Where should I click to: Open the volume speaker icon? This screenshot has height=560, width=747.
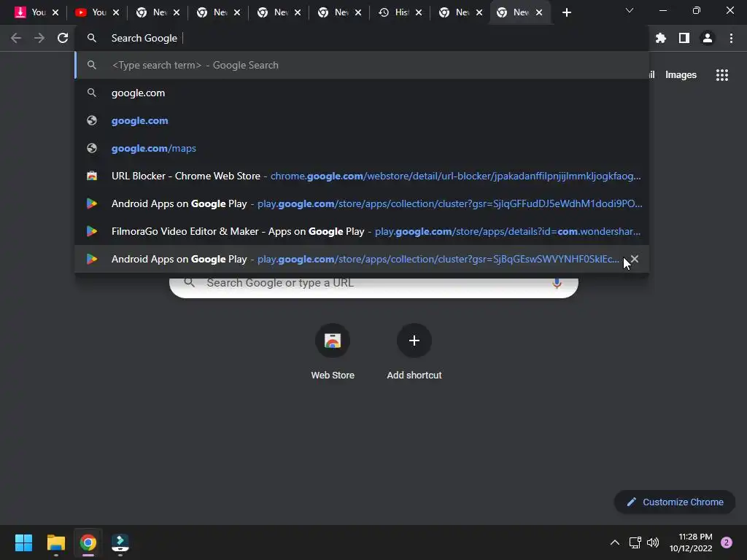[653, 542]
